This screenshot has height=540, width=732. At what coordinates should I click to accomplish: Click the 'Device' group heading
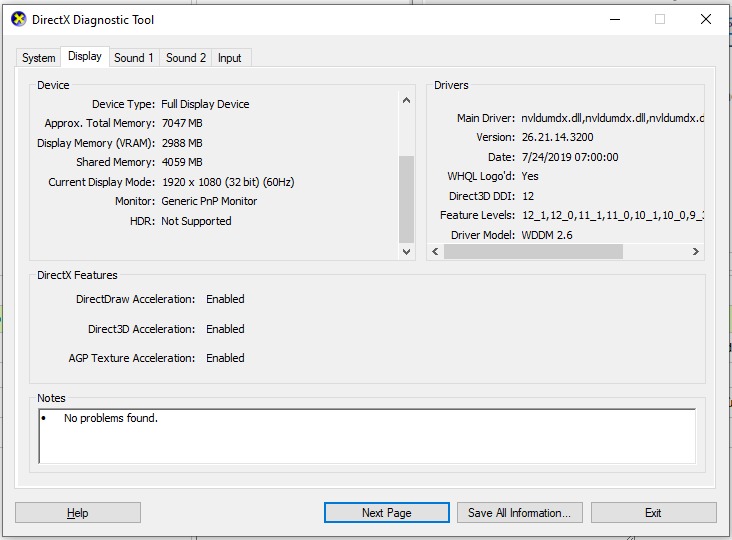(53, 85)
